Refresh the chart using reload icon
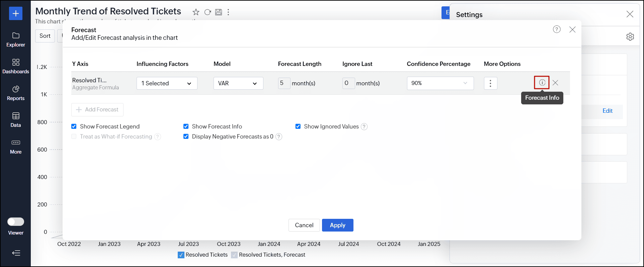Viewport: 644px width, 267px height. point(208,12)
